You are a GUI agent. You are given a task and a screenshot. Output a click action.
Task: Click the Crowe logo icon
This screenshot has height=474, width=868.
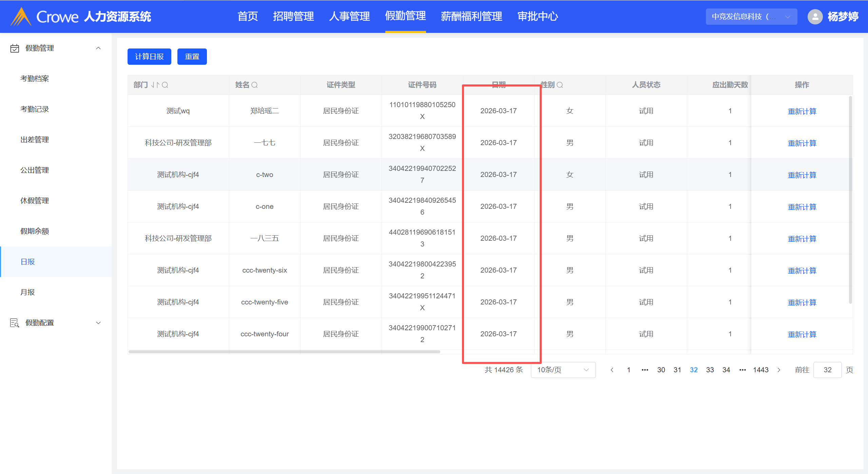coord(21,17)
